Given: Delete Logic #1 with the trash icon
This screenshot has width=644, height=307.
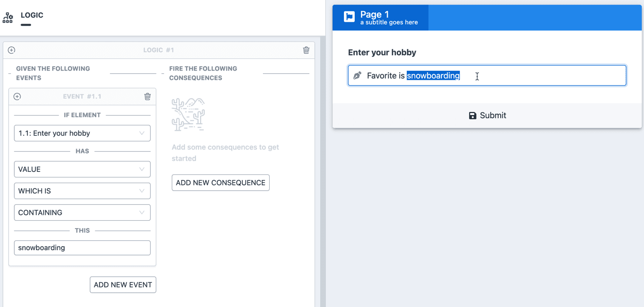Looking at the screenshot, I should pyautogui.click(x=306, y=50).
